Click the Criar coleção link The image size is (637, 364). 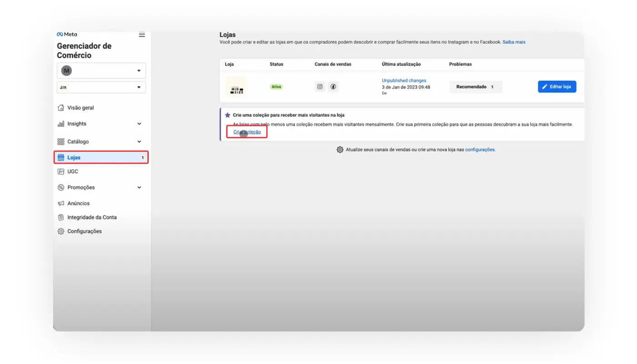click(247, 132)
